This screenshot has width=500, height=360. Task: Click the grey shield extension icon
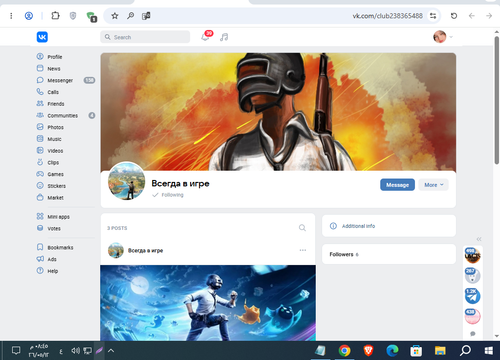coord(73,16)
